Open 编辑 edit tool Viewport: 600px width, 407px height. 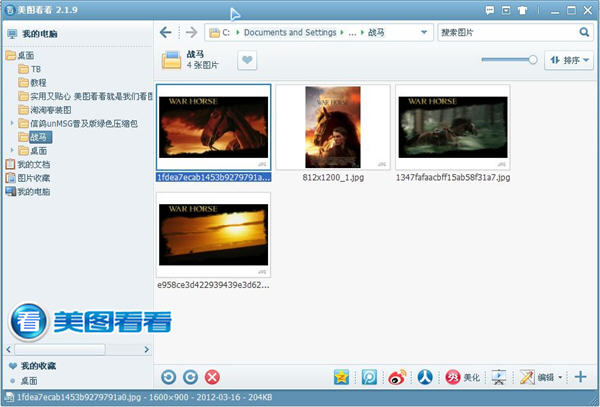(537, 377)
